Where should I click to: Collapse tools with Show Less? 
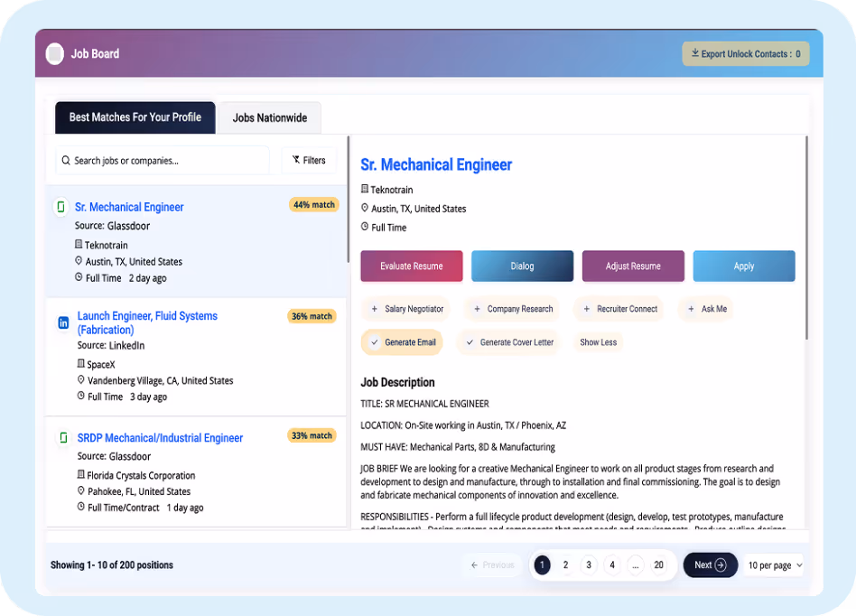(x=599, y=342)
